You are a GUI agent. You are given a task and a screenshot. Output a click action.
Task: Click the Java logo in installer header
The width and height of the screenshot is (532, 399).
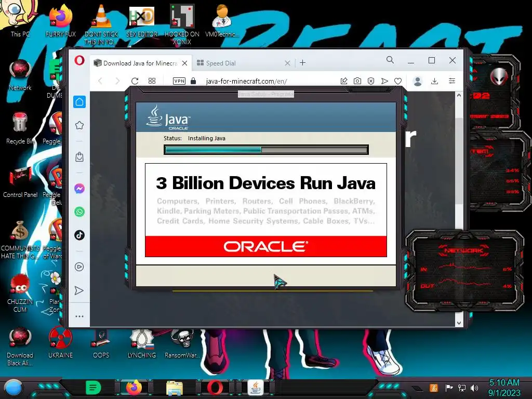click(168, 117)
